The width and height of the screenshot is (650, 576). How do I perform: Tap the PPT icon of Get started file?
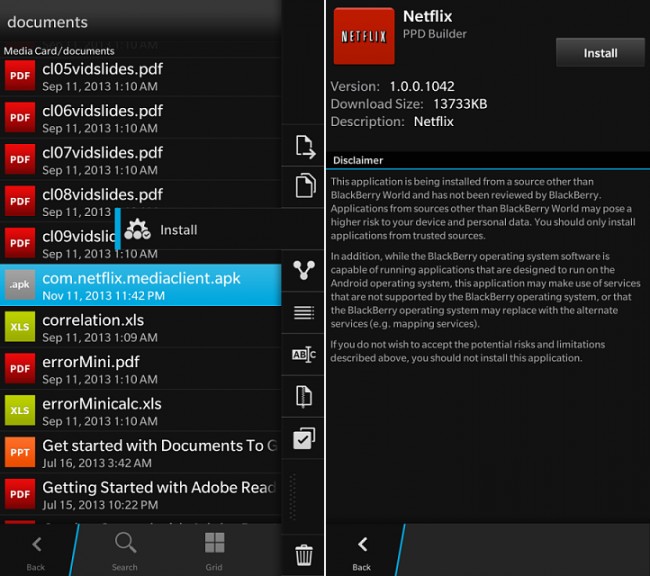[x=20, y=452]
